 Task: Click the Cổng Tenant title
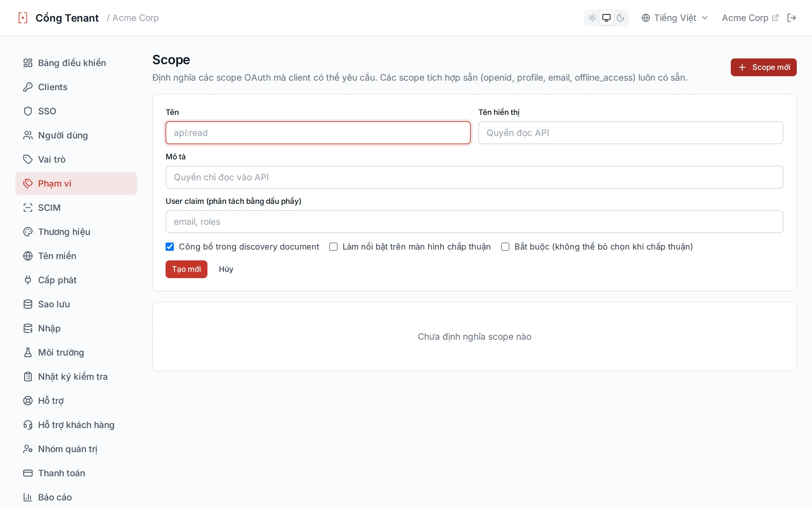(x=67, y=18)
